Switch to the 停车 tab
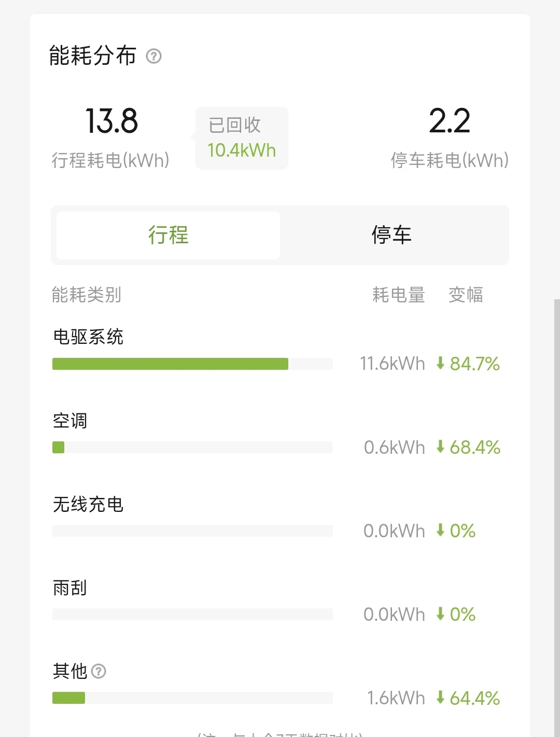The height and width of the screenshot is (737, 560). coord(391,235)
